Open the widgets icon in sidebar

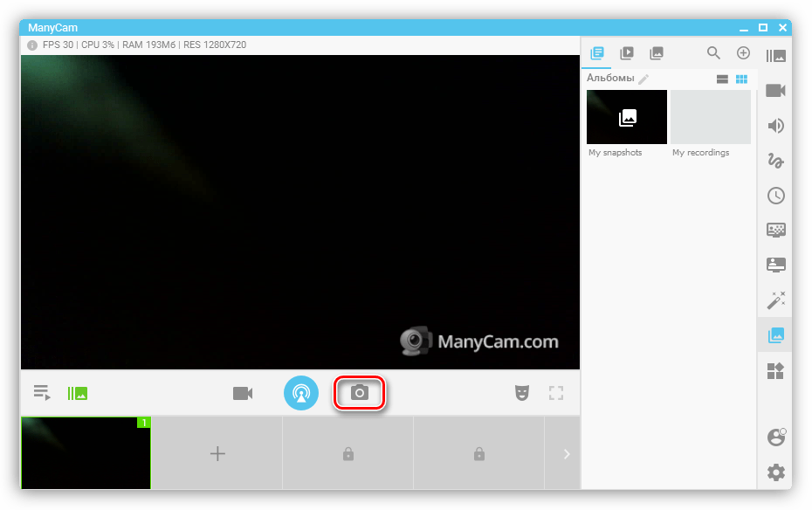click(775, 370)
